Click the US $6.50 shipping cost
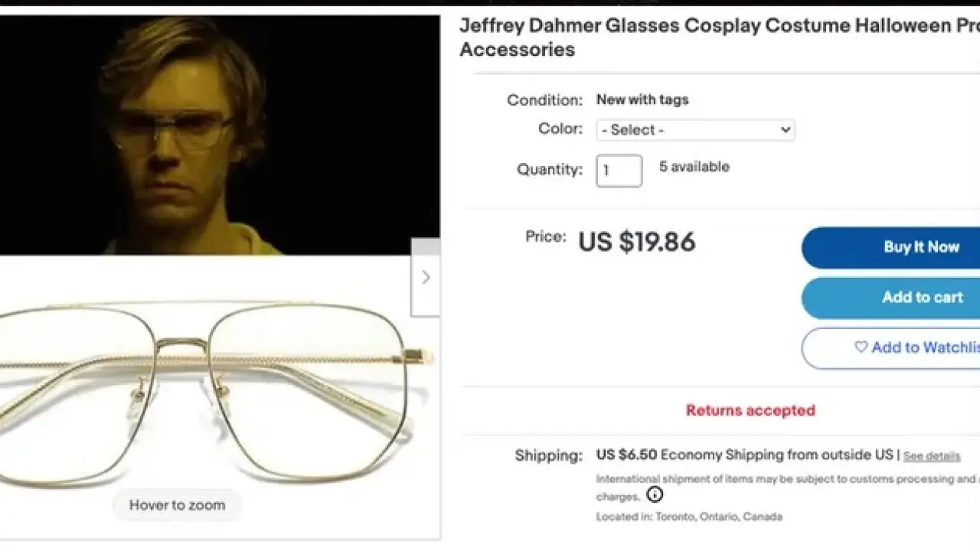Viewport: 980px width, 551px height. (626, 455)
